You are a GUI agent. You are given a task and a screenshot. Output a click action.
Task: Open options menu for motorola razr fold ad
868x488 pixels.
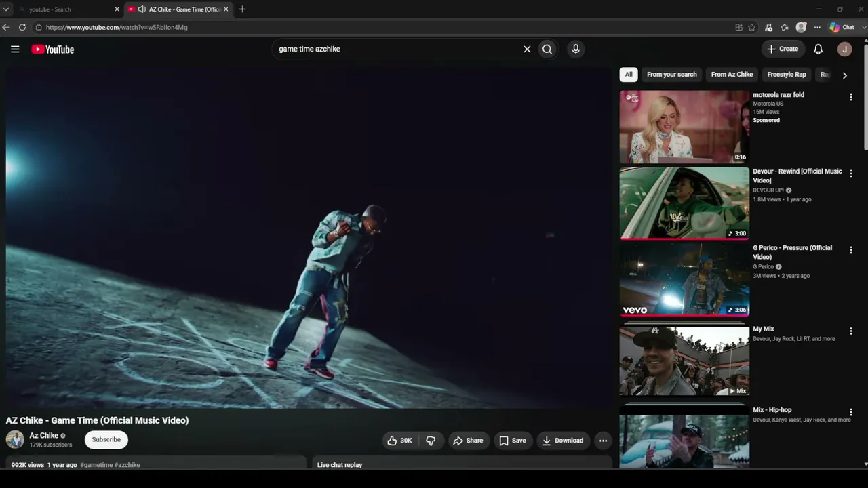point(850,97)
